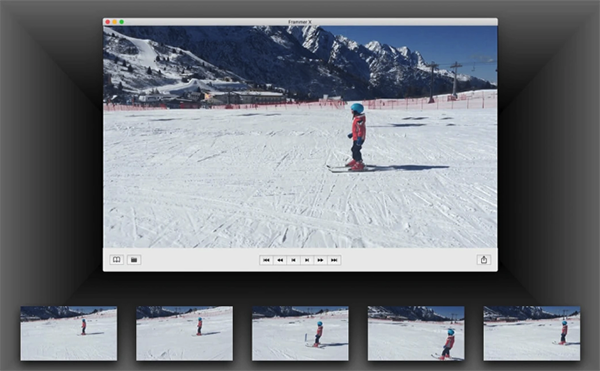Select the fifth extracted frame thumbnail

point(532,333)
